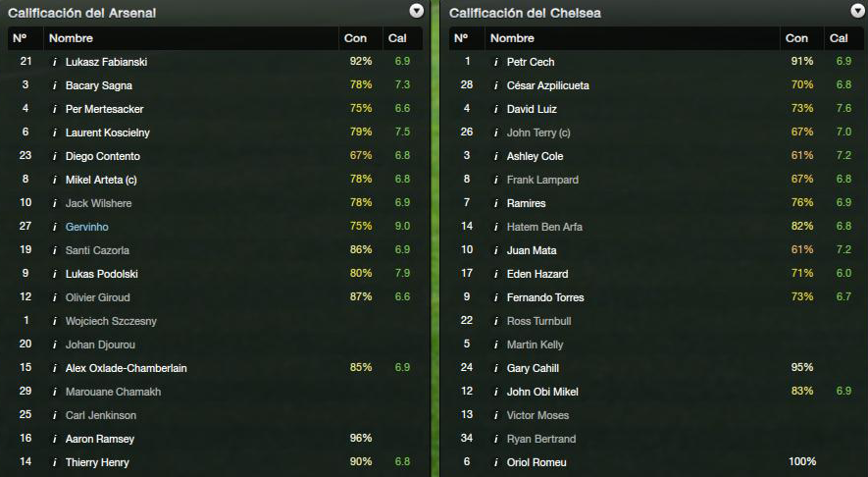Select Alex Oxlade-Chamberlain row

[215, 368]
